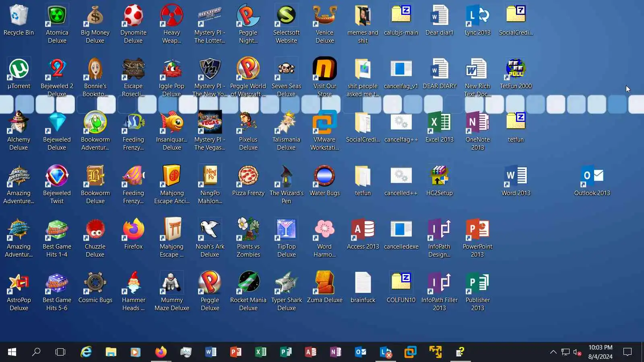Select the AstroPop Deluxe shortcut
The image size is (644, 362).
(x=19, y=291)
